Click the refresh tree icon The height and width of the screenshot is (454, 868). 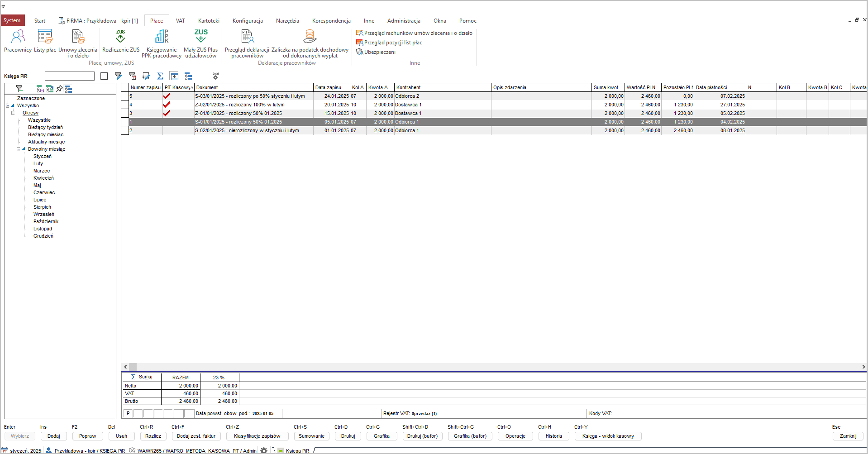point(50,89)
